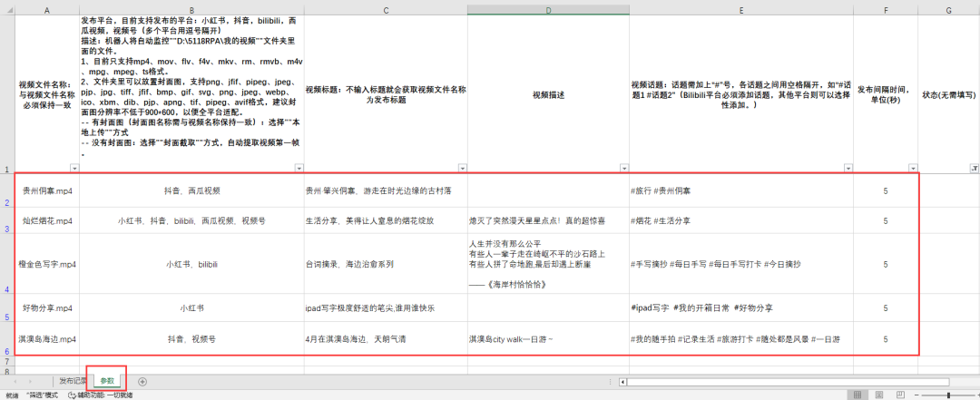980x400 pixels.
Task: Select column E header
Action: (741, 10)
